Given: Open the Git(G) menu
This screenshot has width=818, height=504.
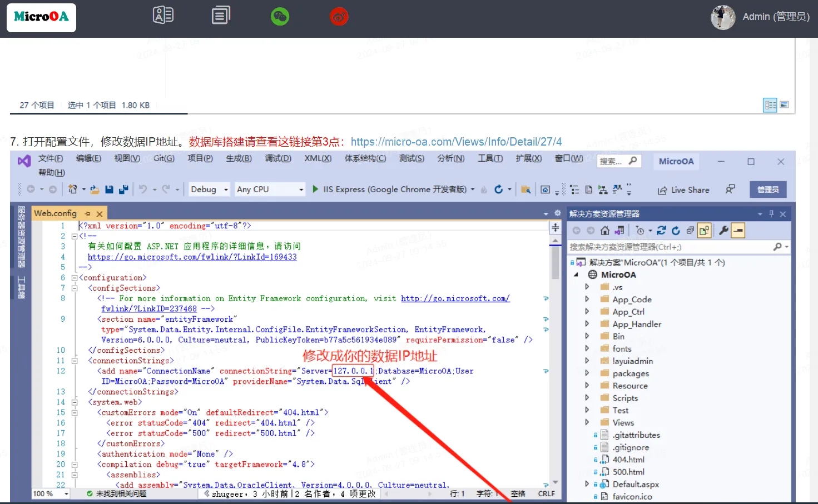Looking at the screenshot, I should (x=163, y=158).
